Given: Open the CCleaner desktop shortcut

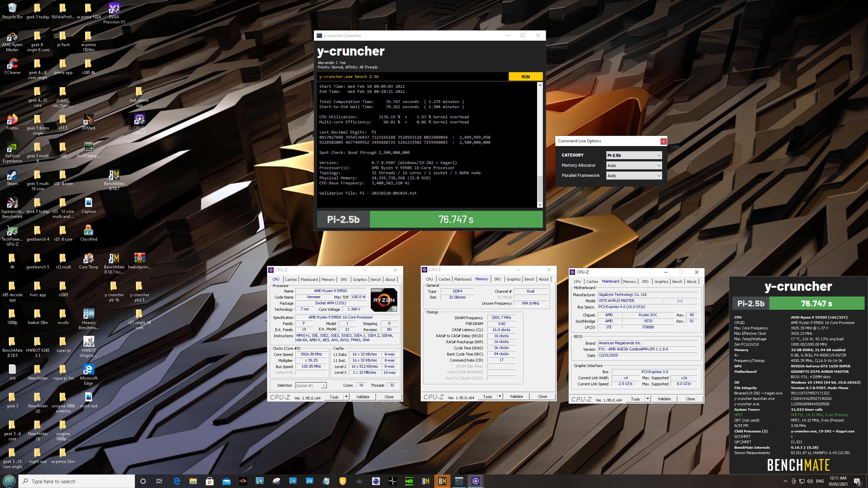Looking at the screenshot, I should (x=12, y=66).
